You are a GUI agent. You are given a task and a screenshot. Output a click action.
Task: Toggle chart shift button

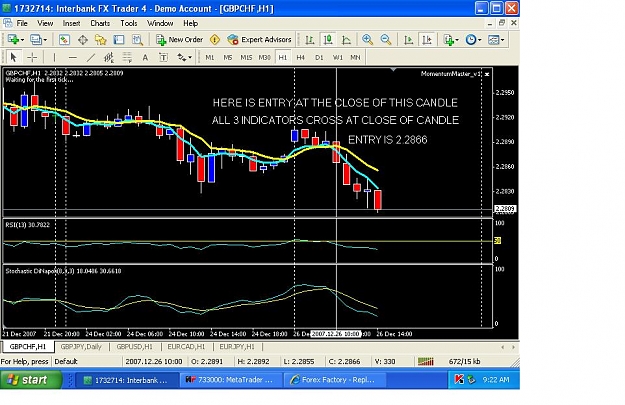click(x=427, y=39)
